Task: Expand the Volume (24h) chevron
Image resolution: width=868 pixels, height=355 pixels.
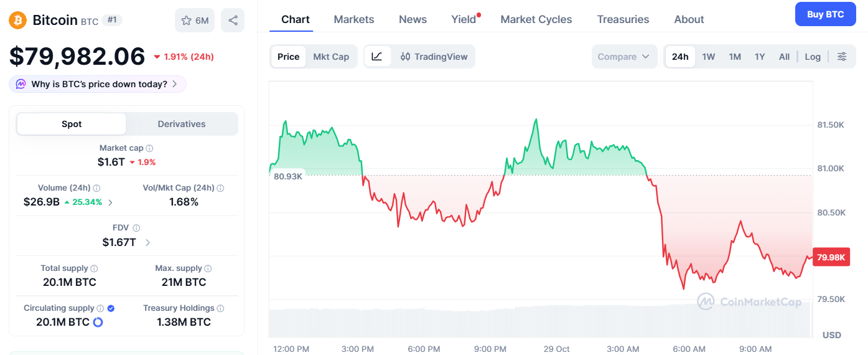Action: [110, 202]
